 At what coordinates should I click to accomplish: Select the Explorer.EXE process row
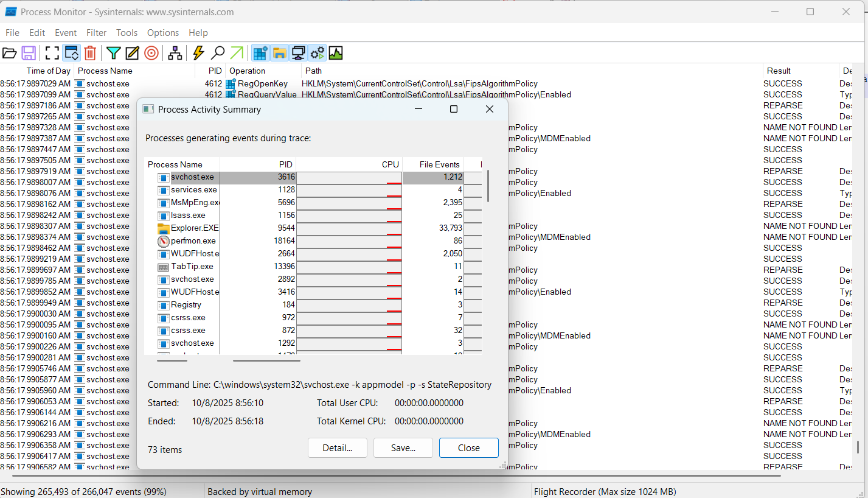pos(313,228)
